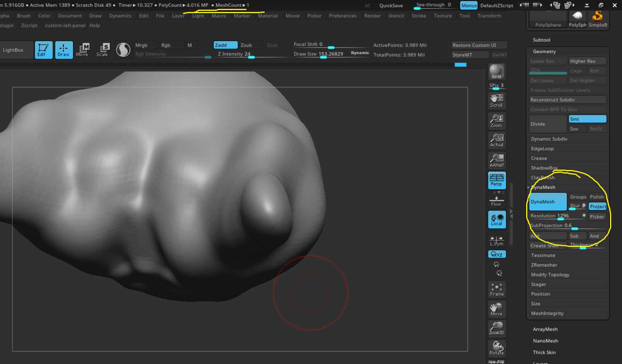
Task: Select the Scroll canvas tool
Action: [x=497, y=100]
